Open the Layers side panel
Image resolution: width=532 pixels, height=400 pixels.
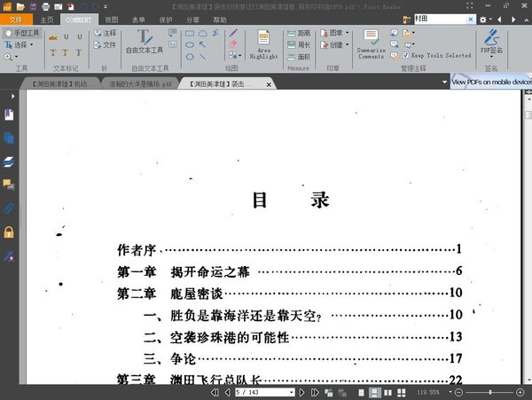click(9, 162)
